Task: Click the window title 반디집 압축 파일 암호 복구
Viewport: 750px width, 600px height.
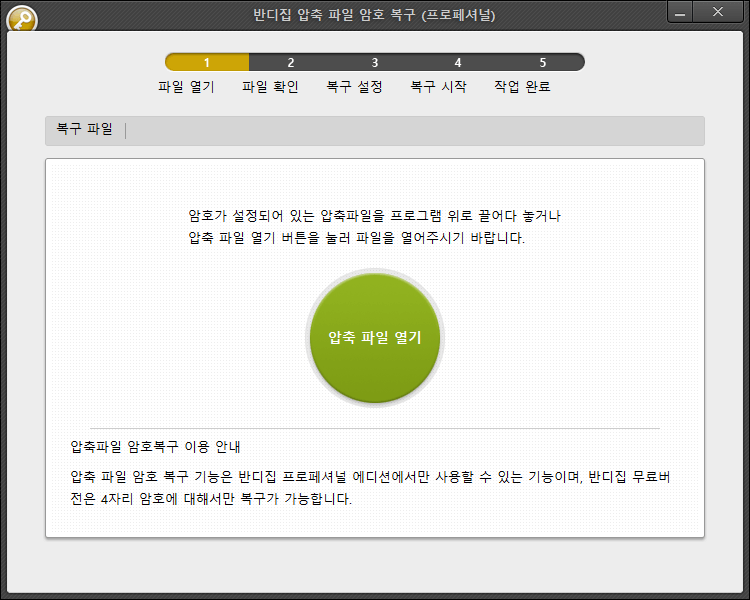Action: (x=374, y=15)
